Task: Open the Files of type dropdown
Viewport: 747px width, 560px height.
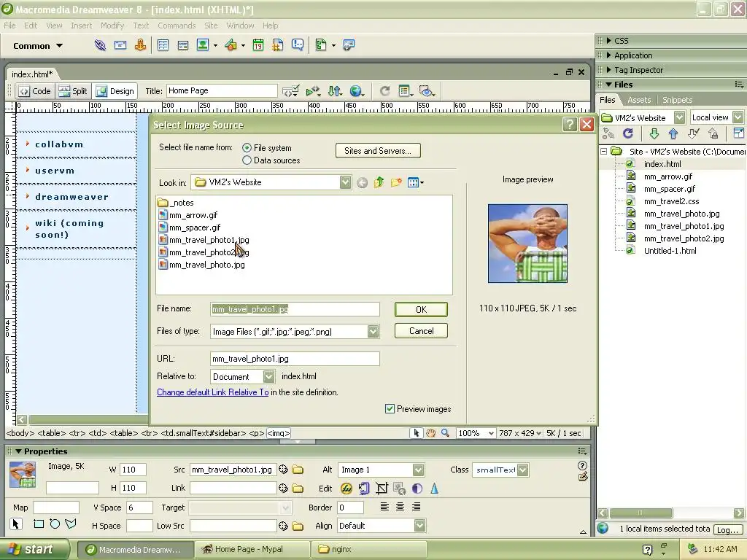Action: 373,332
